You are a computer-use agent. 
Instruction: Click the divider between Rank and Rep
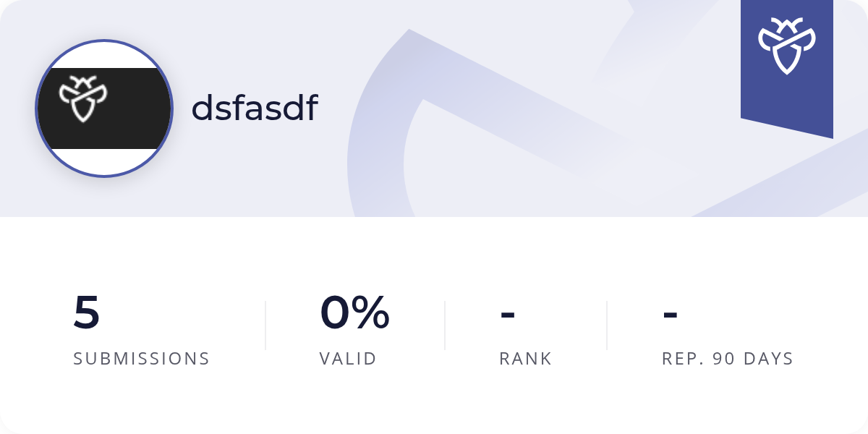point(607,325)
